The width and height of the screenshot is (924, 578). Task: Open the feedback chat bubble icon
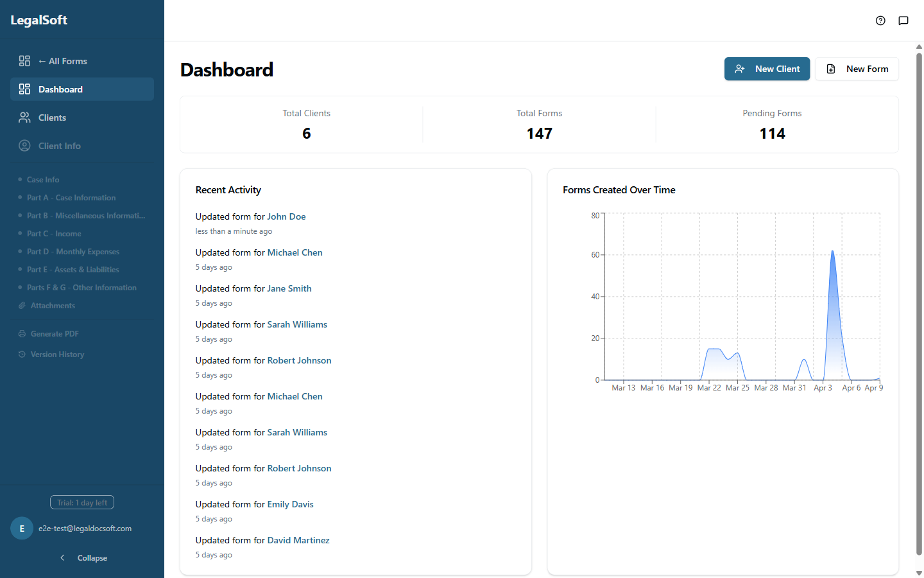click(903, 21)
